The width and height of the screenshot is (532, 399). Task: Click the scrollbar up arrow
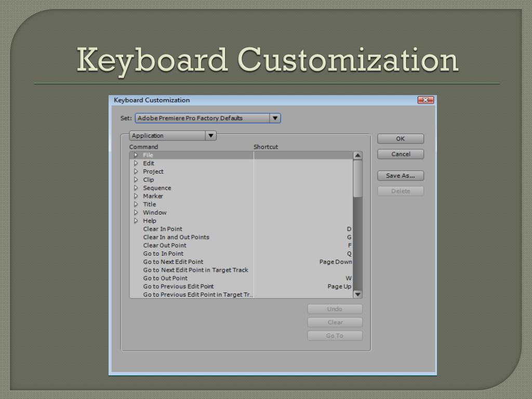pyautogui.click(x=357, y=155)
